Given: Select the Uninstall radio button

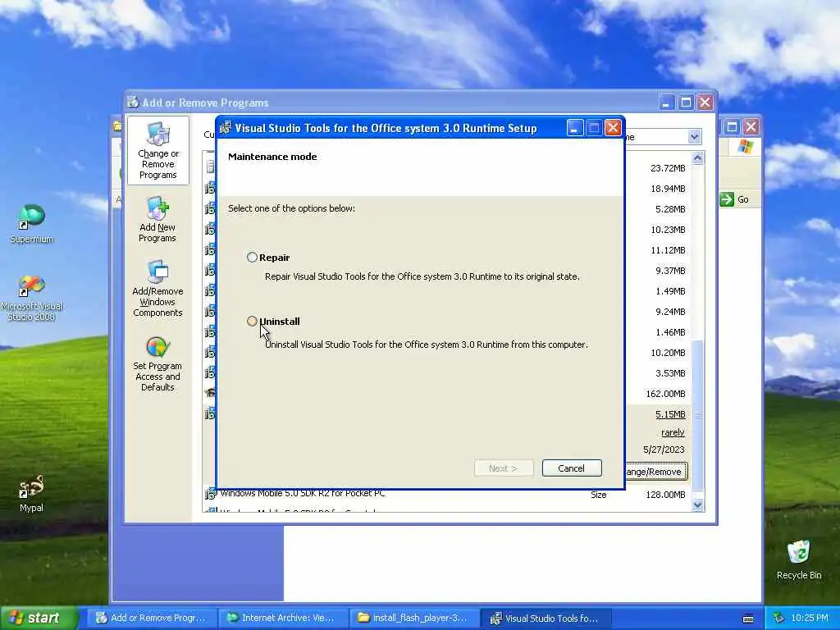Looking at the screenshot, I should click(x=252, y=321).
